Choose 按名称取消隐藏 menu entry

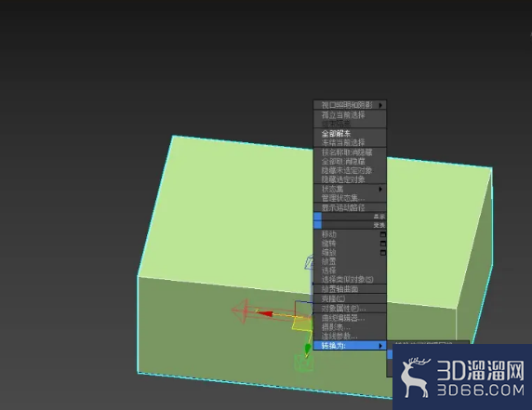(350, 152)
